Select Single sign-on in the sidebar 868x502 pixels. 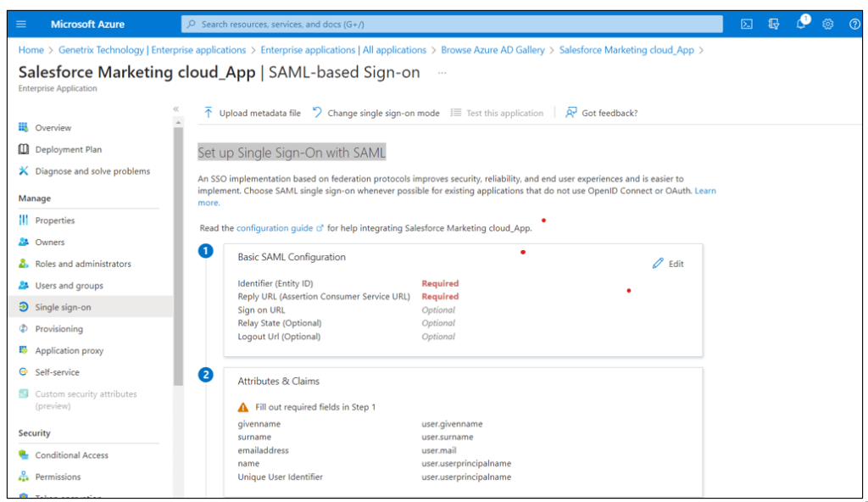pos(63,307)
